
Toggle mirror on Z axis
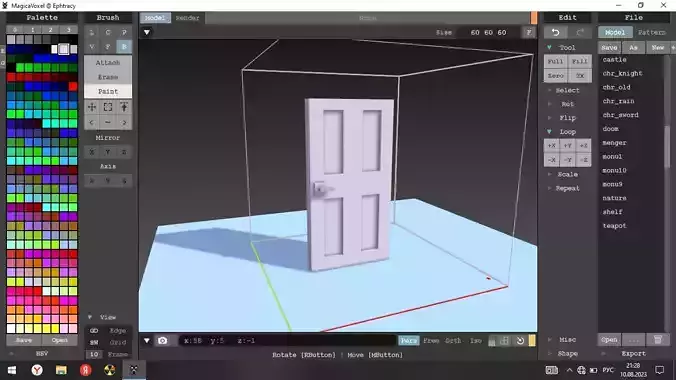pyautogui.click(x=124, y=152)
